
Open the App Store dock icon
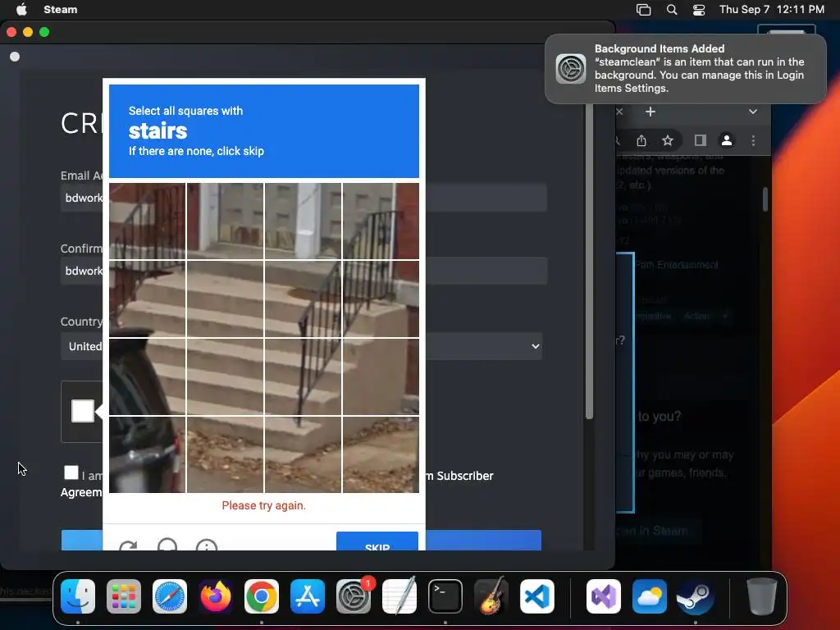coord(308,596)
